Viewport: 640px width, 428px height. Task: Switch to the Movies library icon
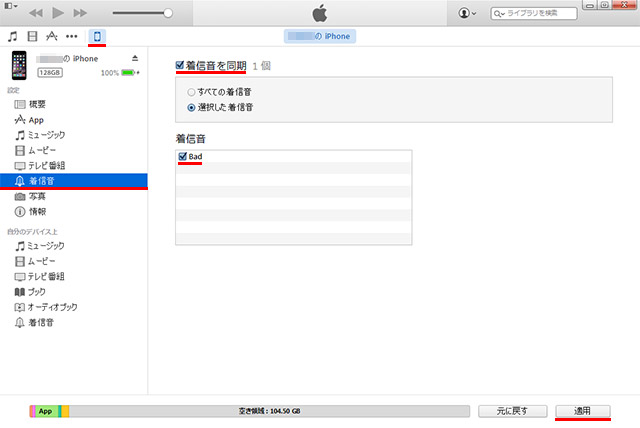pos(32,37)
